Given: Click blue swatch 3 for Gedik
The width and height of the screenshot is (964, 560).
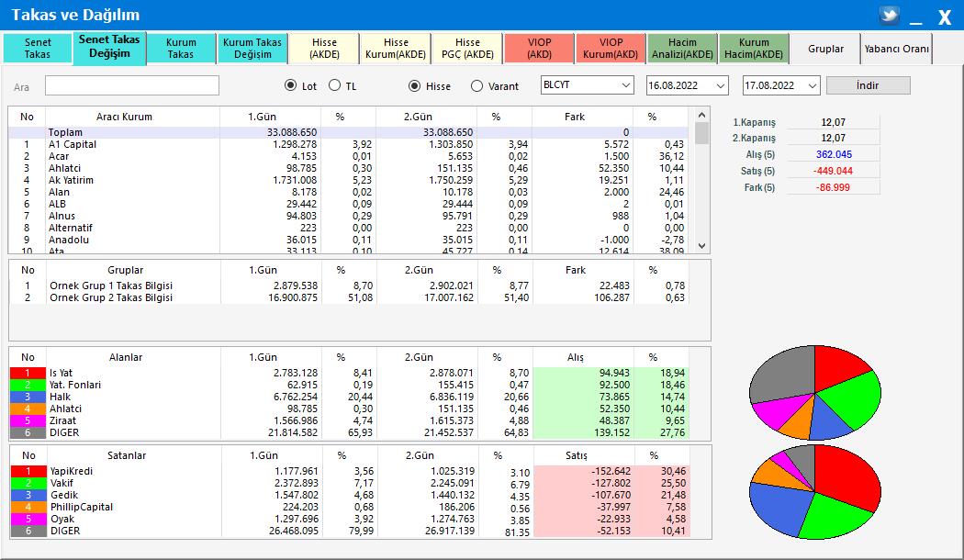Looking at the screenshot, I should point(28,496).
